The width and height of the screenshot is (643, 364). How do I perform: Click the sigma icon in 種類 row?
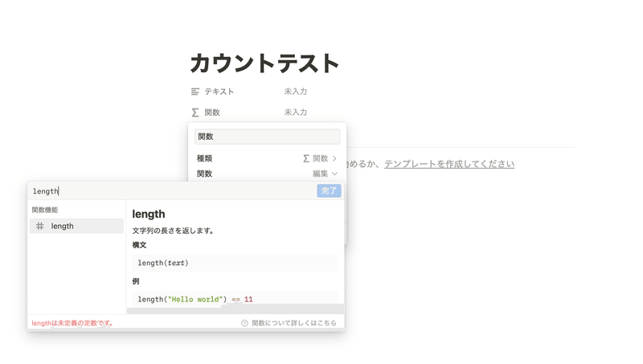click(x=306, y=158)
